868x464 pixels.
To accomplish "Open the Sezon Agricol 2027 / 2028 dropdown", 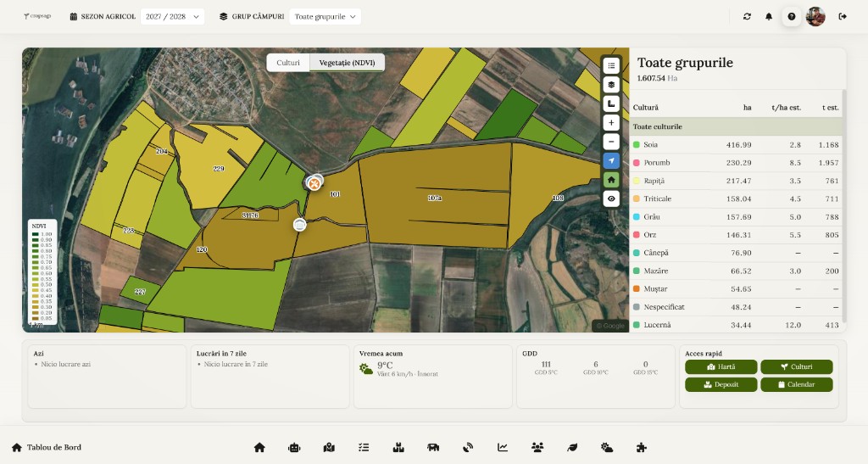I will point(172,17).
